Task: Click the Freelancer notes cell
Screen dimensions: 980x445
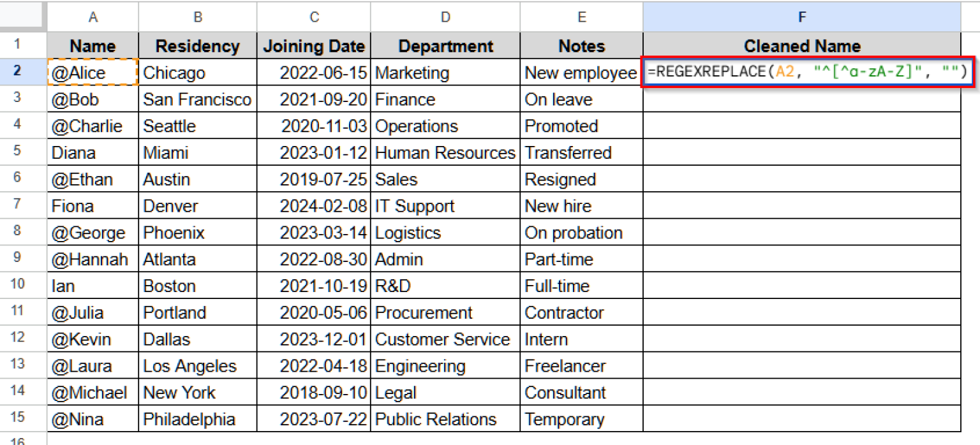Action: 581,366
